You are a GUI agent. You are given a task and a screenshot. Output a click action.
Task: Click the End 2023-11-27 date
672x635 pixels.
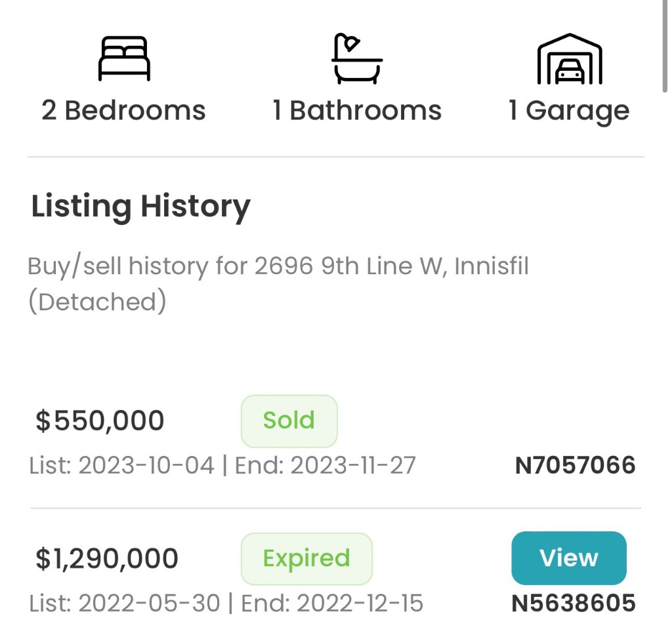click(x=325, y=465)
